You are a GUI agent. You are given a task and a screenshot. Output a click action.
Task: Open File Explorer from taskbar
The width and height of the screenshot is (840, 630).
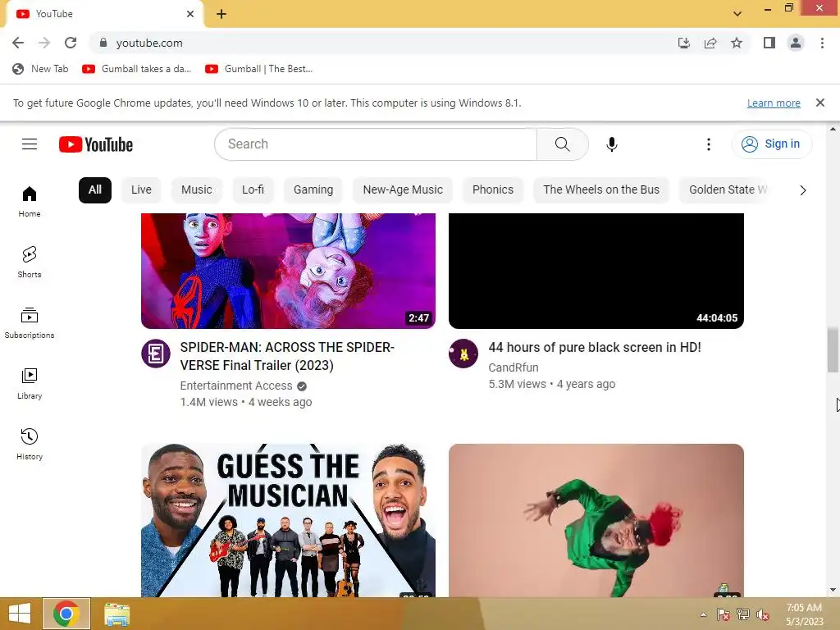coord(116,614)
